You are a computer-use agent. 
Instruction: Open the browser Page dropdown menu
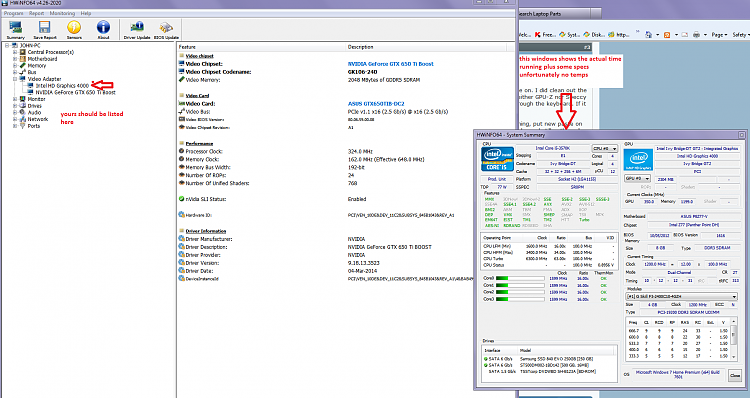tap(719, 34)
